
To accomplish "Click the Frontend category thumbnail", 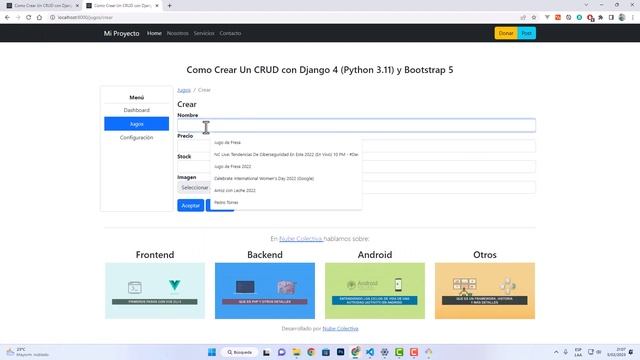I will point(155,291).
